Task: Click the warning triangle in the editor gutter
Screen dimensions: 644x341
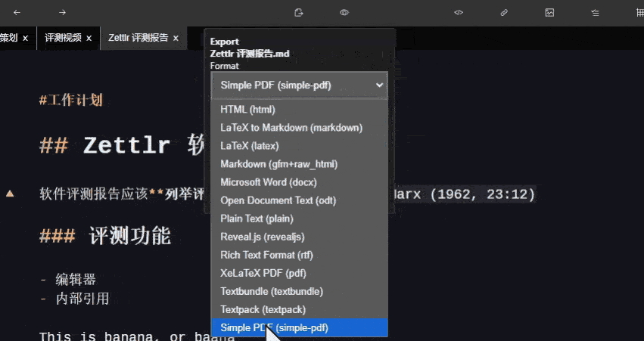Action: click(10, 194)
